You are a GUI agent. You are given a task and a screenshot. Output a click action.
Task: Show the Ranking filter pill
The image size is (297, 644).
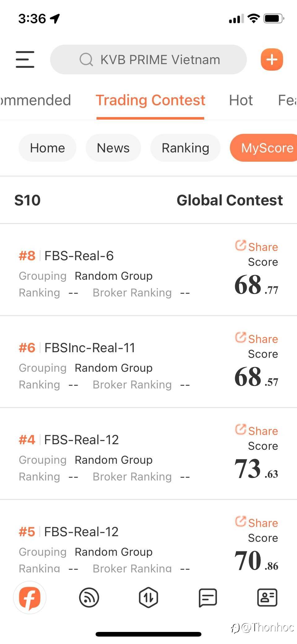[185, 148]
